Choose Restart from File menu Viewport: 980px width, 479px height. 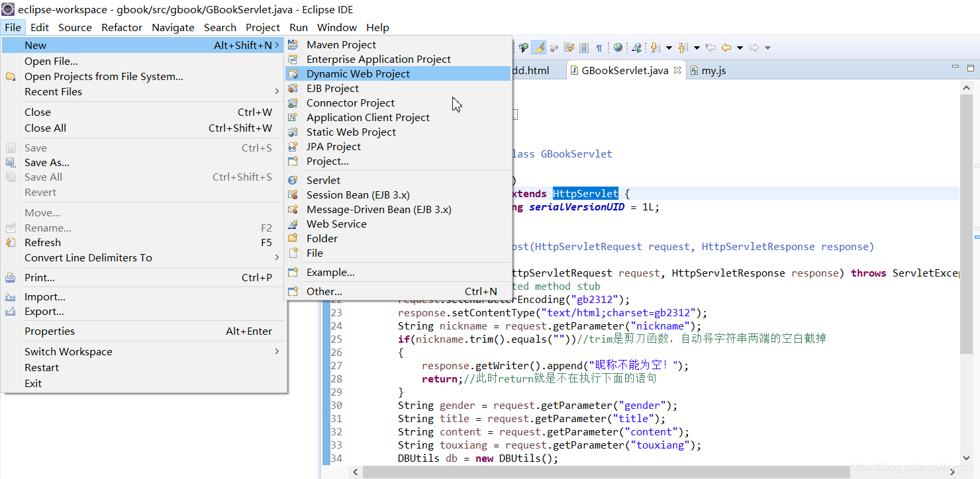pyautogui.click(x=144, y=367)
